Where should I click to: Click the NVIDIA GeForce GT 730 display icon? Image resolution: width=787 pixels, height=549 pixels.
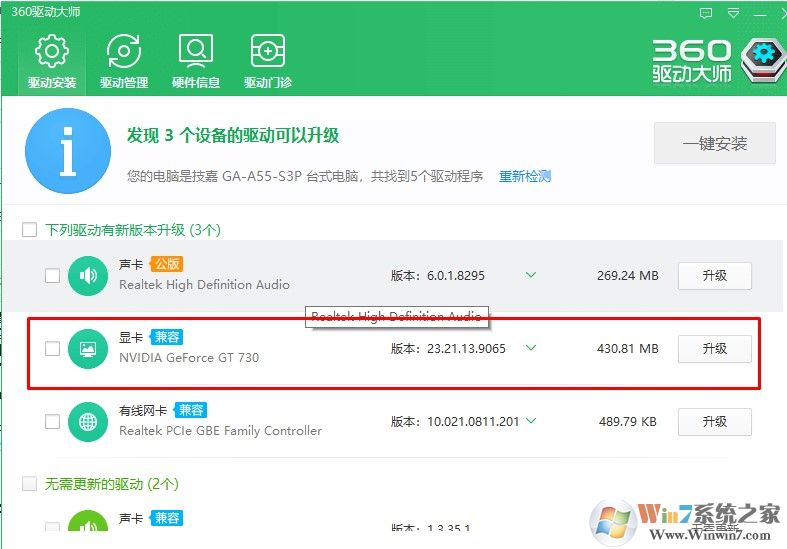[x=88, y=349]
